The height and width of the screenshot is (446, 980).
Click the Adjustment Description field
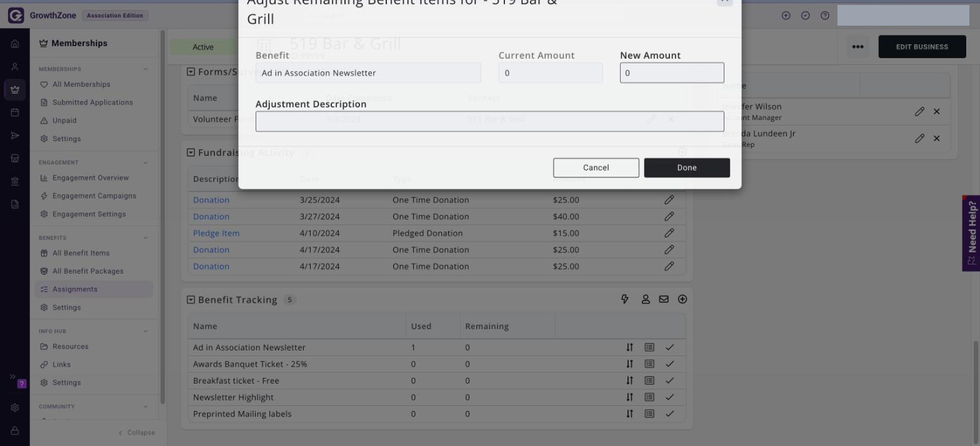point(490,121)
